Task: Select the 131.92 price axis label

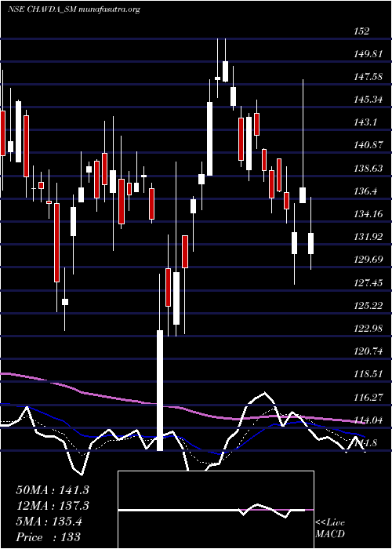Action: 368,237
